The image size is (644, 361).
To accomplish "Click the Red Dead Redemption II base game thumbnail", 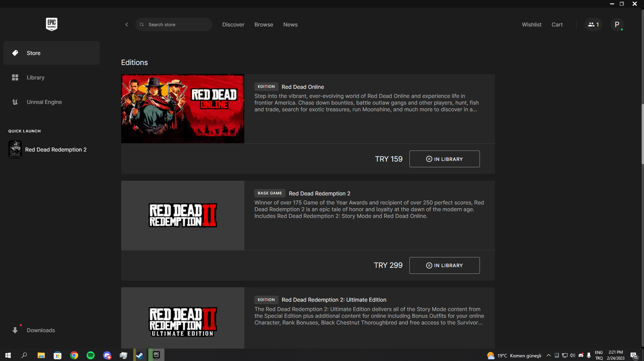I will pos(183,216).
